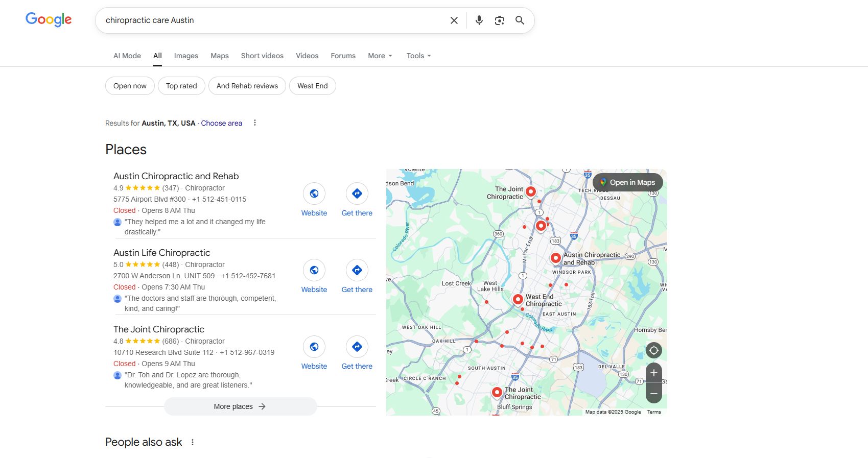The height and width of the screenshot is (458, 868).
Task: Toggle the Open now filter chip
Action: (x=130, y=86)
